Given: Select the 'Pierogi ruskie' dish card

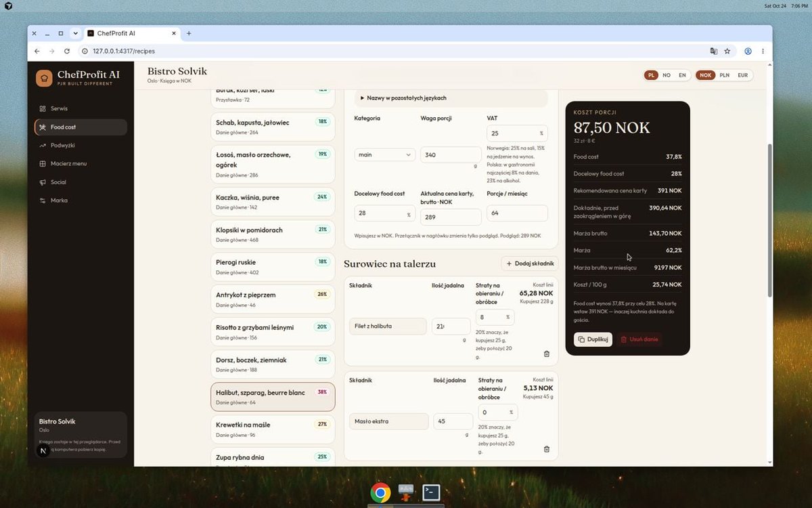Looking at the screenshot, I should (x=273, y=267).
